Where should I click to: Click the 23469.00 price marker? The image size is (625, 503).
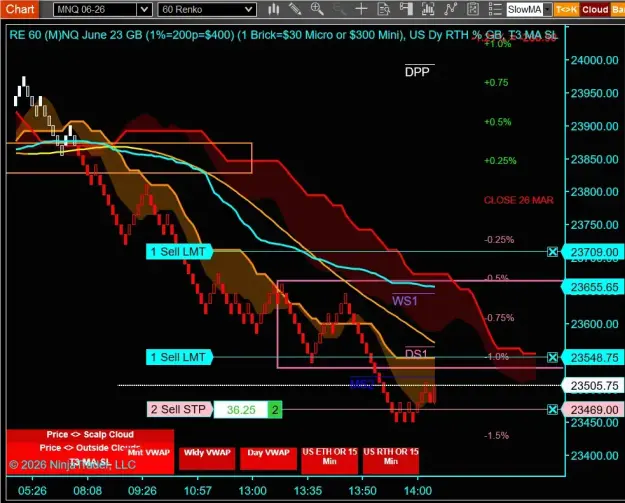[x=594, y=410]
